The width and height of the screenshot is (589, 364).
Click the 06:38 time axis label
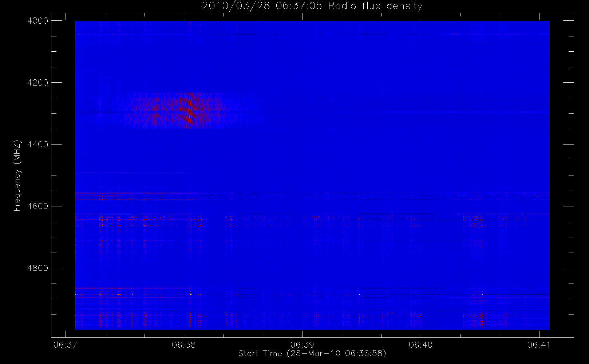(x=184, y=345)
